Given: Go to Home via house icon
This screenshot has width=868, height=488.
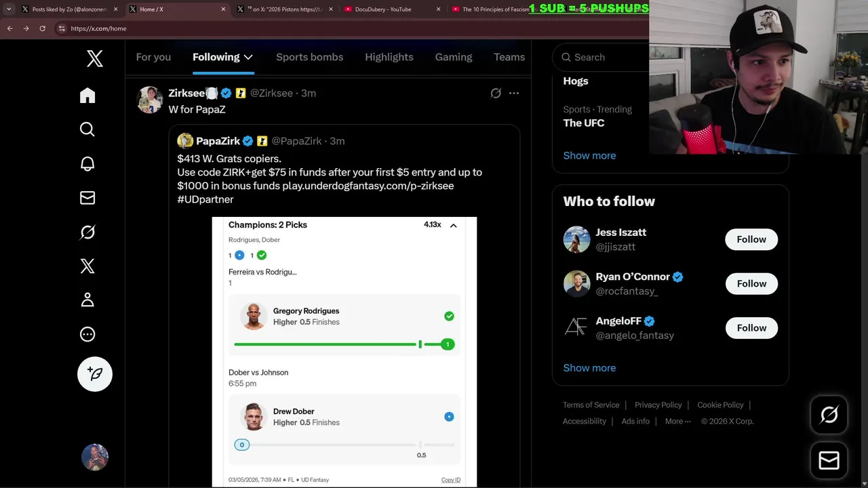Looking at the screenshot, I should 87,95.
